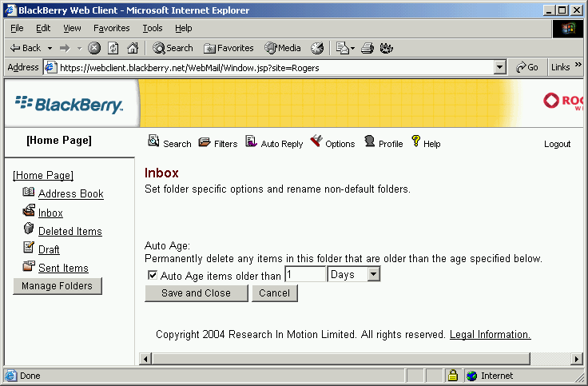The height and width of the screenshot is (386, 588).
Task: Click the page icon in address bar
Action: (50, 67)
